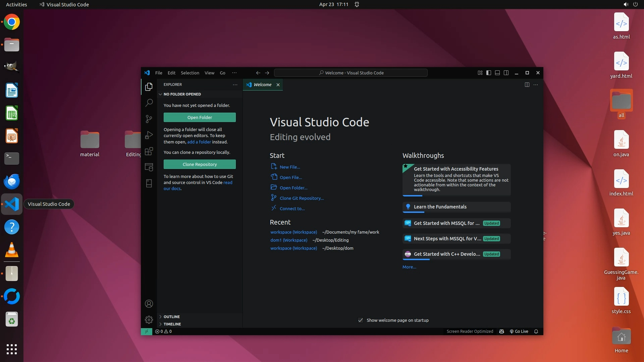
Task: Open the Source Control view icon
Action: point(149,119)
